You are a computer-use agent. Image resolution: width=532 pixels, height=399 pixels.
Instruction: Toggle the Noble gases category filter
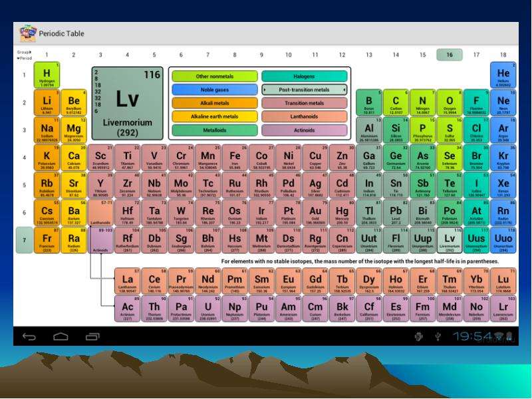click(x=215, y=90)
